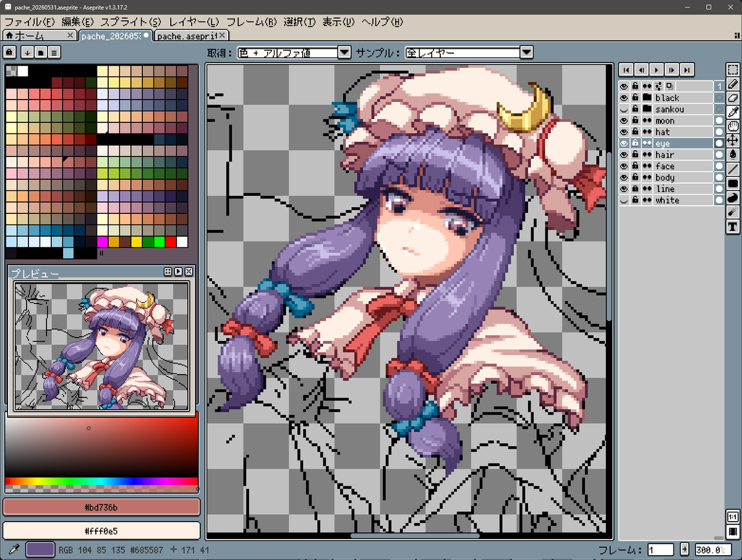
Task: Select the Pencil tool in toolbar
Action: click(733, 83)
